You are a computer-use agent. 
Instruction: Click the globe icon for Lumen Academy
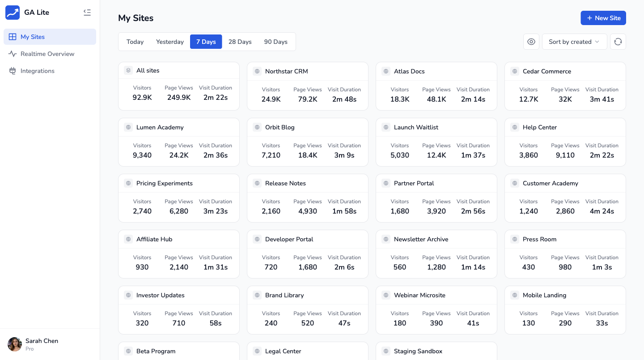click(x=128, y=127)
